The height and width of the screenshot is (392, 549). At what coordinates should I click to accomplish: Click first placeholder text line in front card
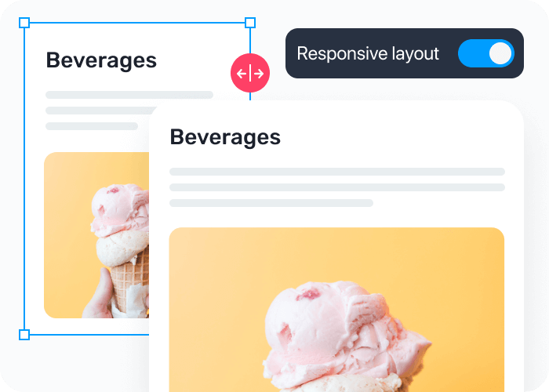pos(337,172)
